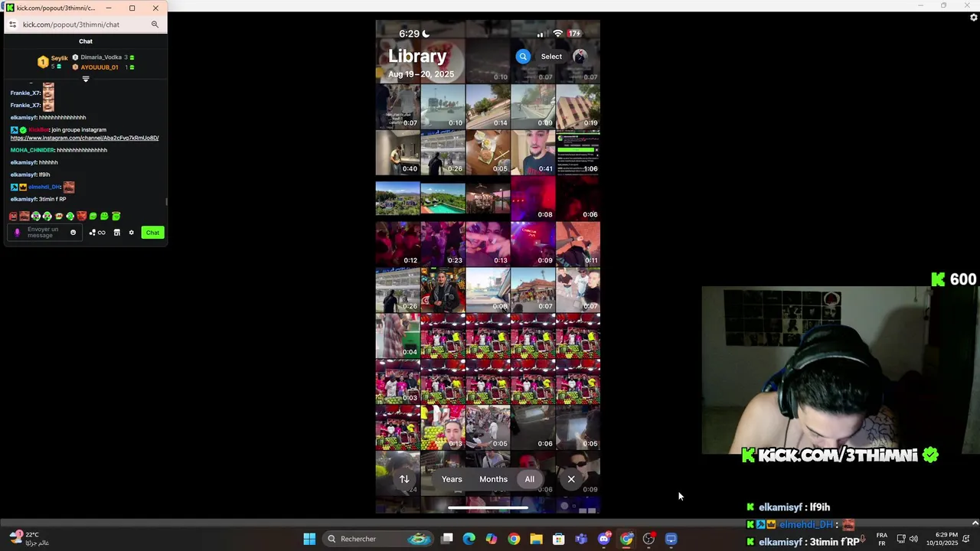980x551 pixels.
Task: Click elmehdi_DH username in chat
Action: [44, 187]
